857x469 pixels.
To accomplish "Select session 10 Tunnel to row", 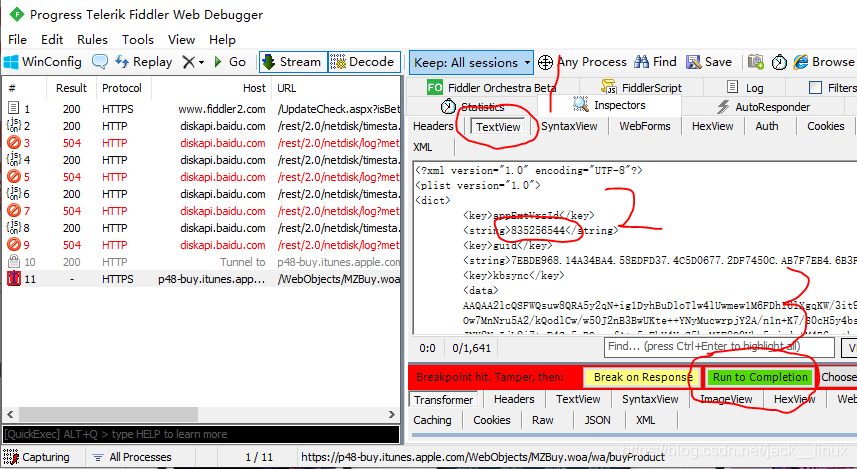I will click(x=202, y=262).
